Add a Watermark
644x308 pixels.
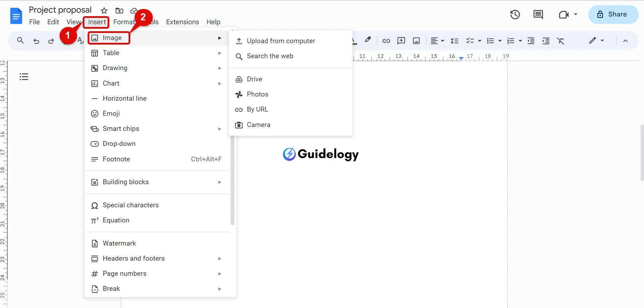point(157,243)
